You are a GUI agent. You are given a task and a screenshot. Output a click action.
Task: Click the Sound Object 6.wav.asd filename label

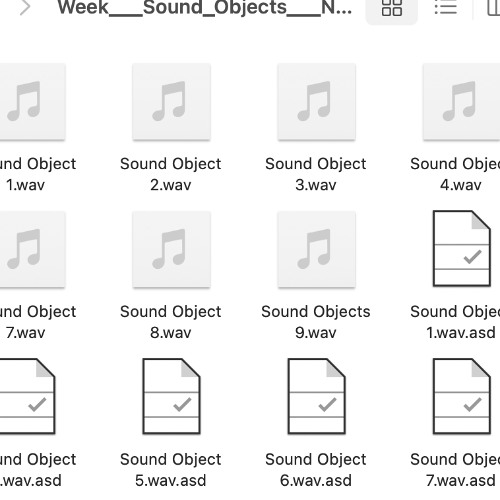coord(316,470)
